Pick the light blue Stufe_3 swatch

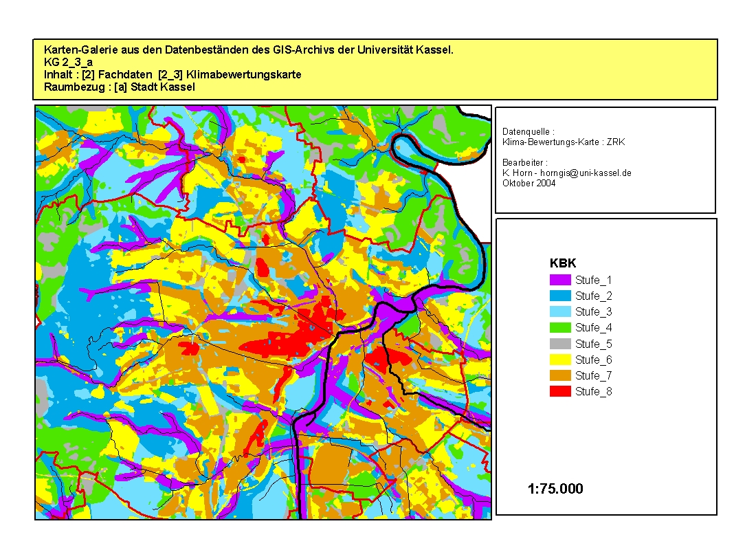(x=560, y=311)
